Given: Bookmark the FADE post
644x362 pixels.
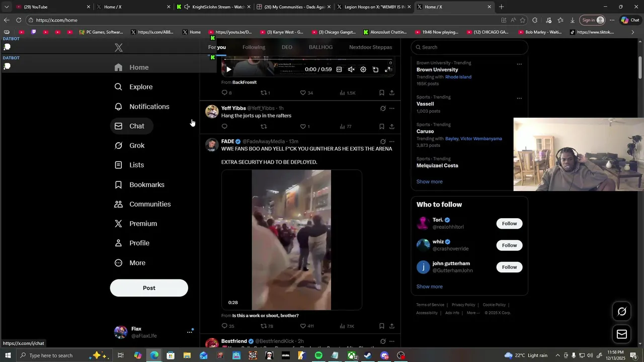Looking at the screenshot, I should click(382, 326).
